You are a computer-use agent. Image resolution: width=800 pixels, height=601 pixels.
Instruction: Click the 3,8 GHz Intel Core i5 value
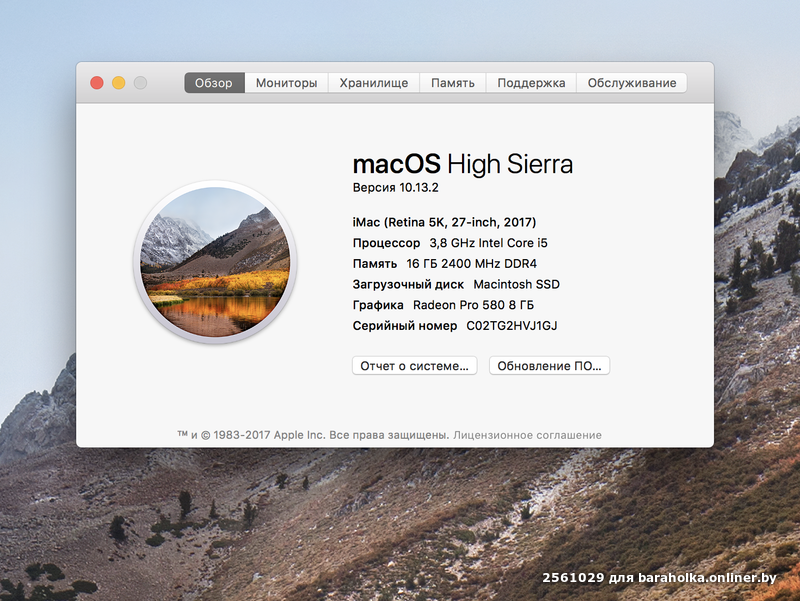[488, 243]
